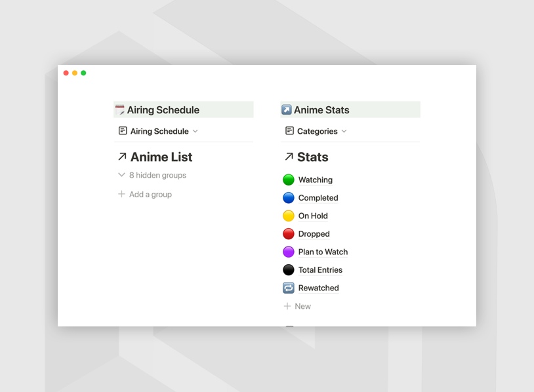
Task: Click the yellow On Hold circle icon
Action: tap(289, 216)
